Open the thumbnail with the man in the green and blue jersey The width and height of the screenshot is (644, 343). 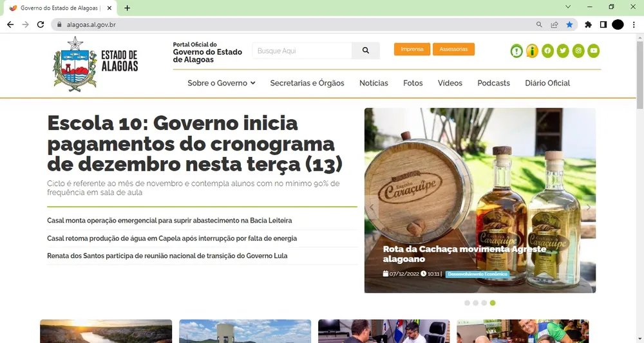[x=523, y=331]
